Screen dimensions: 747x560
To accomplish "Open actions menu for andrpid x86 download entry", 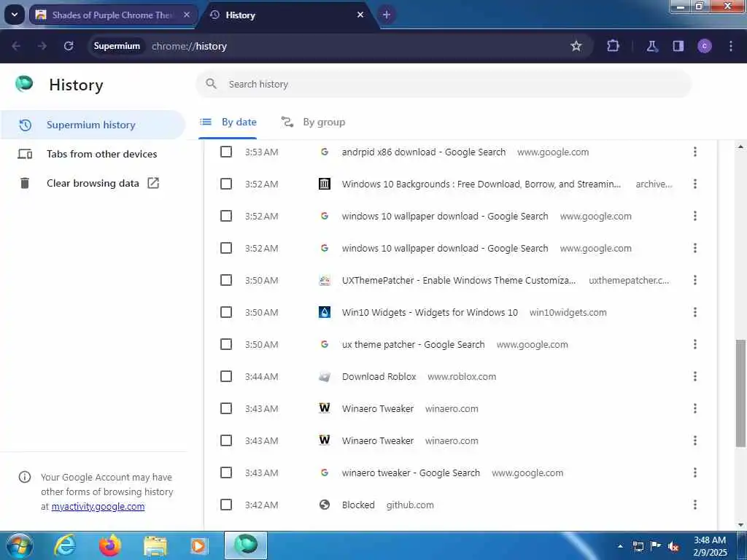I will click(695, 152).
